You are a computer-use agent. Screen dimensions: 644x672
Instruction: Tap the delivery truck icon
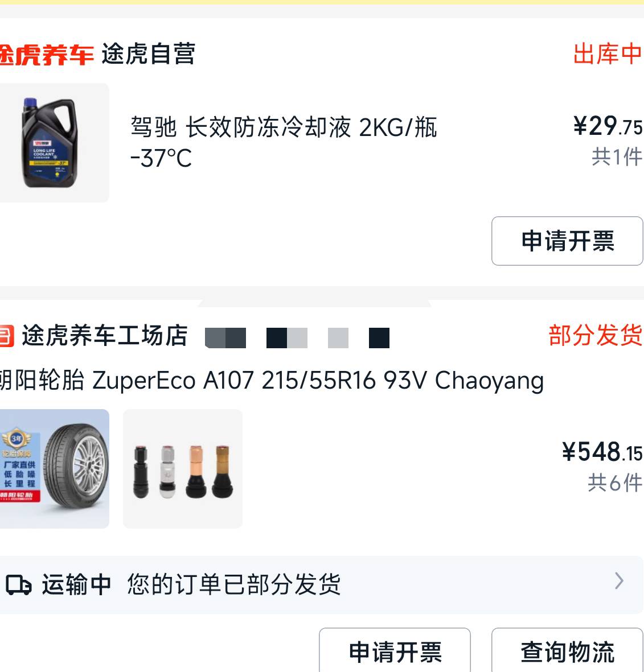pyautogui.click(x=18, y=585)
